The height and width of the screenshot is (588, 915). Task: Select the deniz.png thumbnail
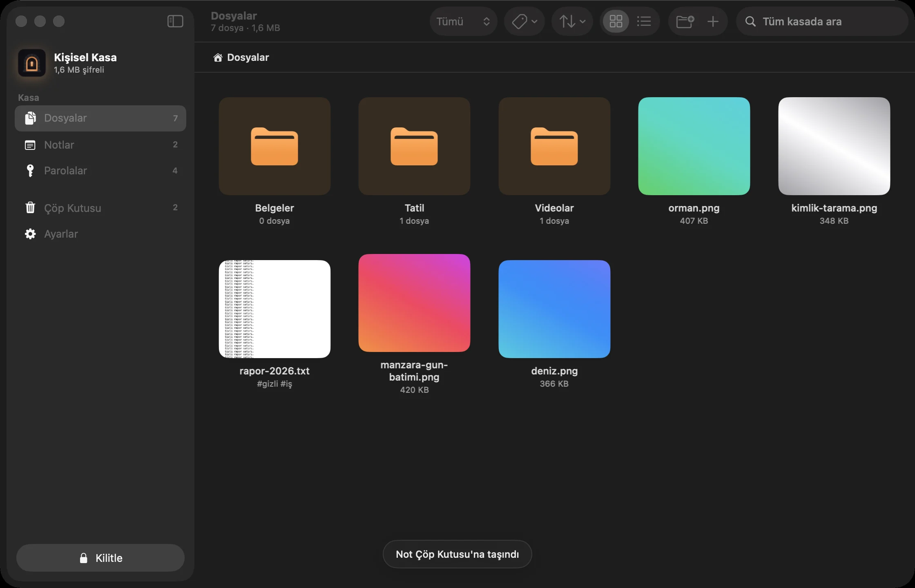[x=554, y=309]
